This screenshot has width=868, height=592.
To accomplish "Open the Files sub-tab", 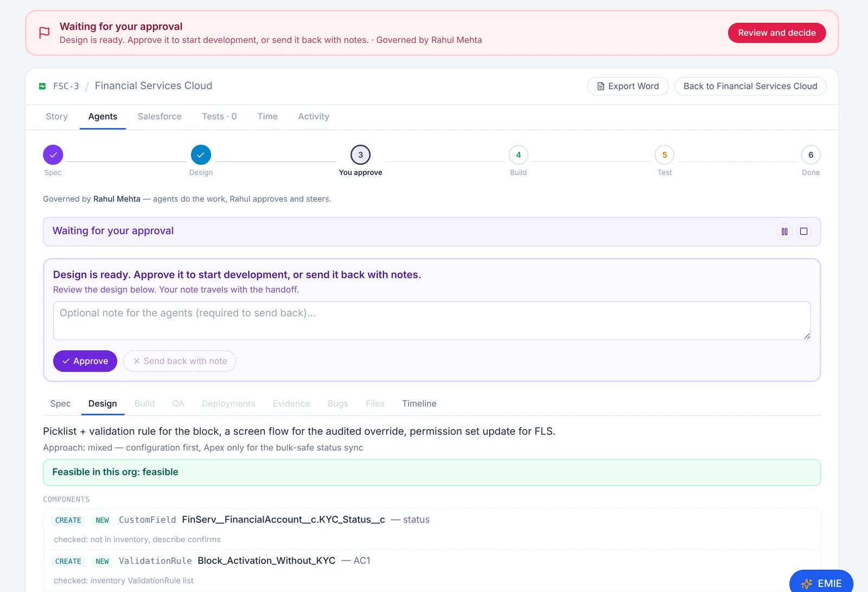I will point(375,404).
